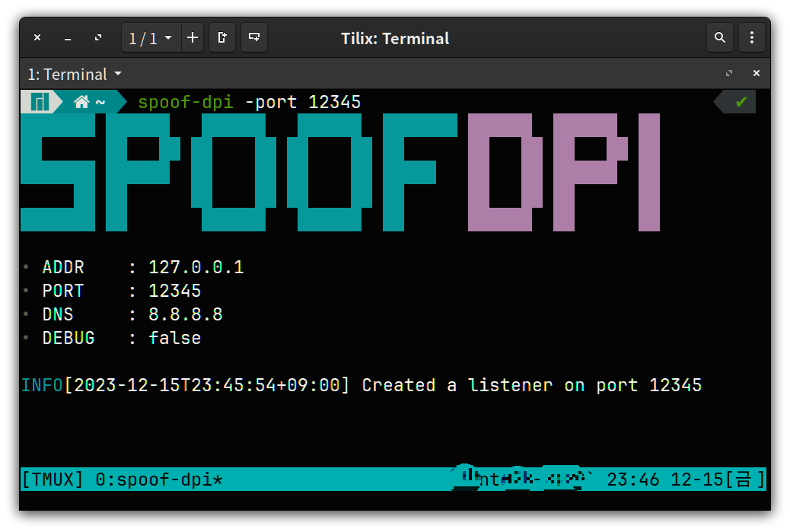Select tmux window '0:spoof-dpi*'
The image size is (790, 532).
click(159, 479)
